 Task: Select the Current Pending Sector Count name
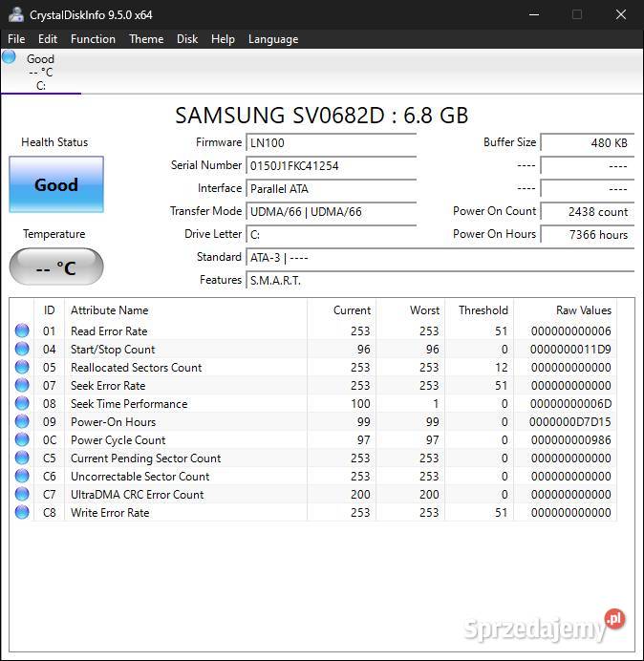(x=145, y=458)
